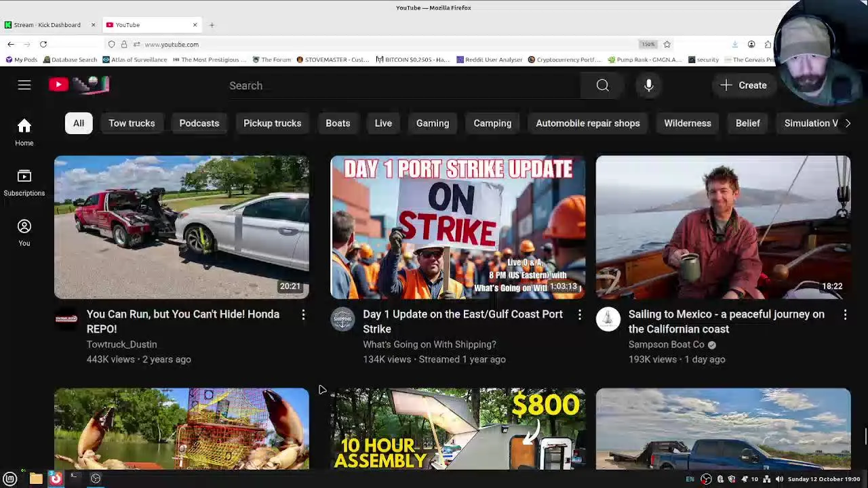Open 'Sailing to Mexico' video title

(x=726, y=321)
